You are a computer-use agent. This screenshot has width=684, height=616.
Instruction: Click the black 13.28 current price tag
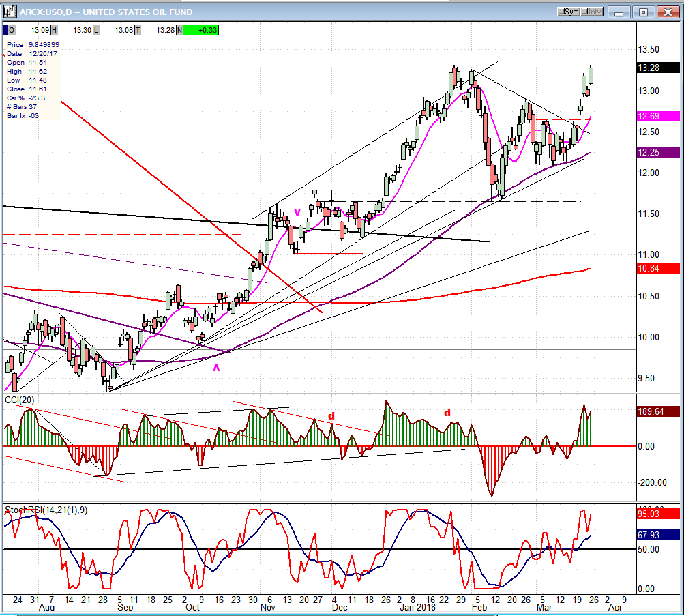coord(657,68)
